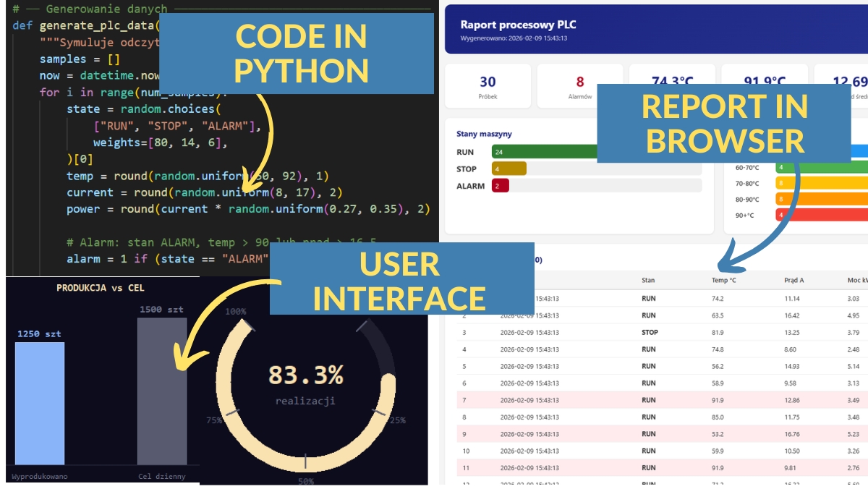Open the 8 Alarmów summary card
The height and width of the screenshot is (489, 868).
[x=580, y=86]
